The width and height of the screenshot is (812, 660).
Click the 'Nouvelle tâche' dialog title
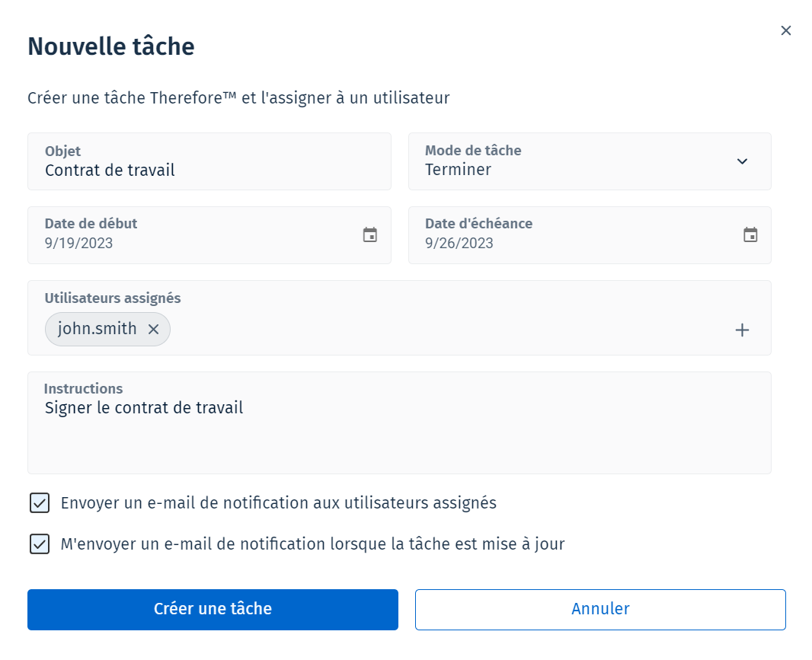pos(111,47)
